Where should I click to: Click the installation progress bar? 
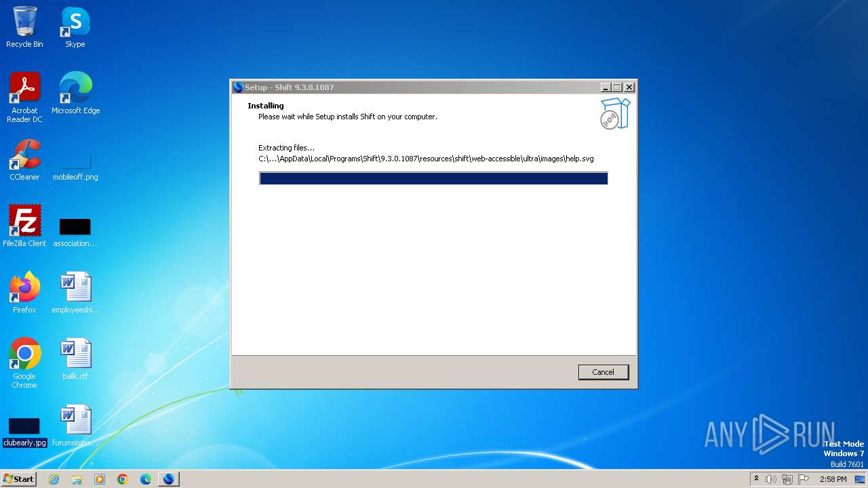pyautogui.click(x=433, y=178)
